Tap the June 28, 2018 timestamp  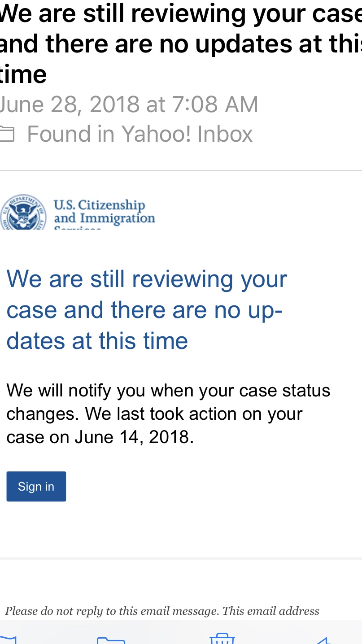tap(129, 104)
